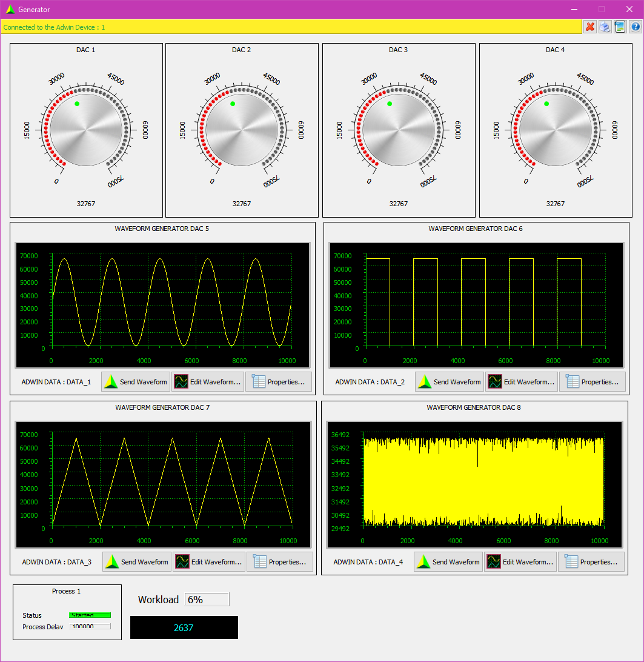
Task: Click the 'ADWIN DATA : DATA_1' label
Action: coord(56,382)
